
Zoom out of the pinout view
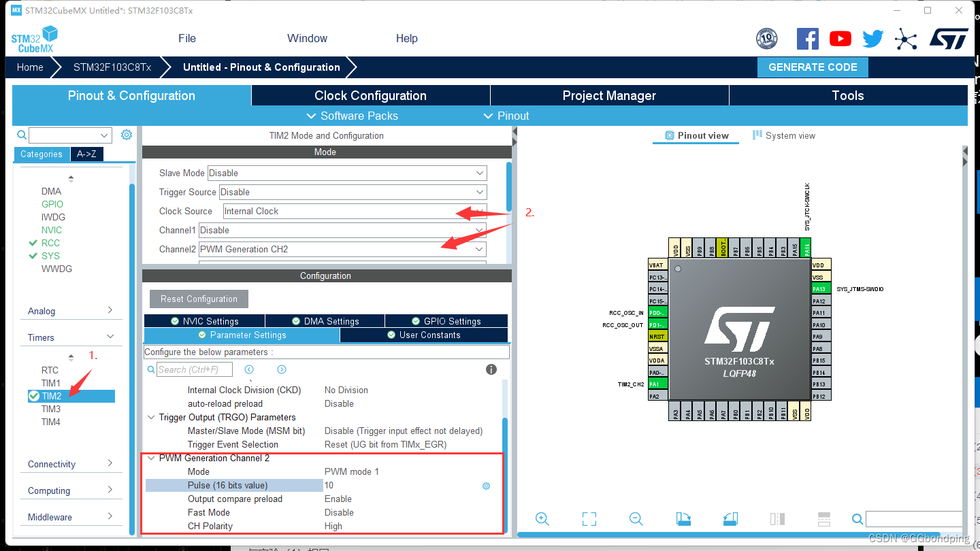636,519
